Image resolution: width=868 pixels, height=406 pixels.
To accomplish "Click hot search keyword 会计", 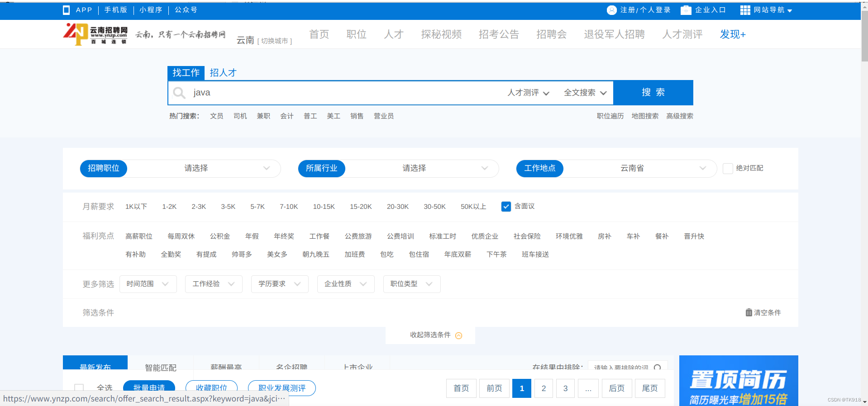I will tap(287, 116).
